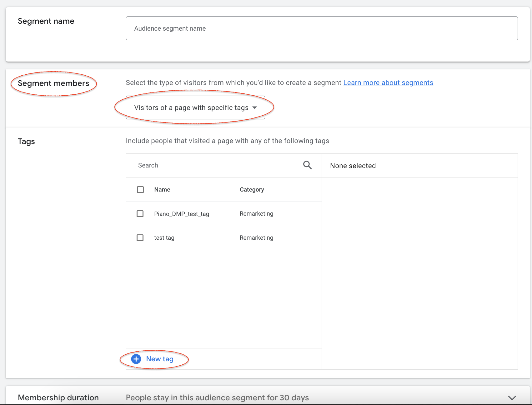This screenshot has width=532, height=405.
Task: Click the Name column header
Action: click(x=162, y=190)
